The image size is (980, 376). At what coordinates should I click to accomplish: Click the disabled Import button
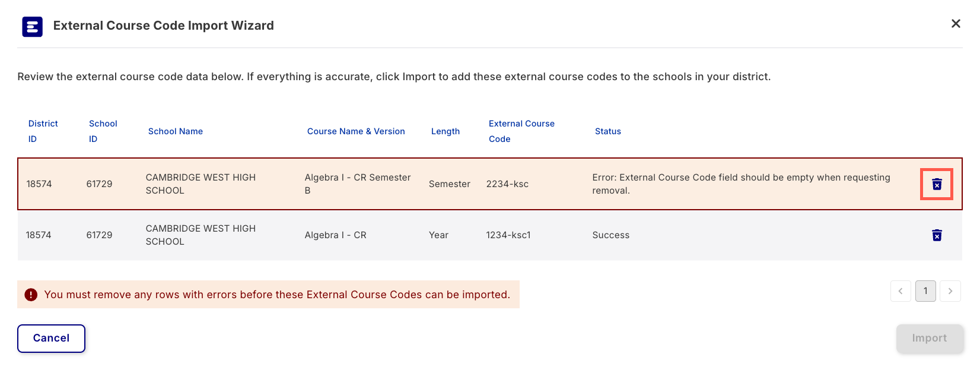pos(930,338)
